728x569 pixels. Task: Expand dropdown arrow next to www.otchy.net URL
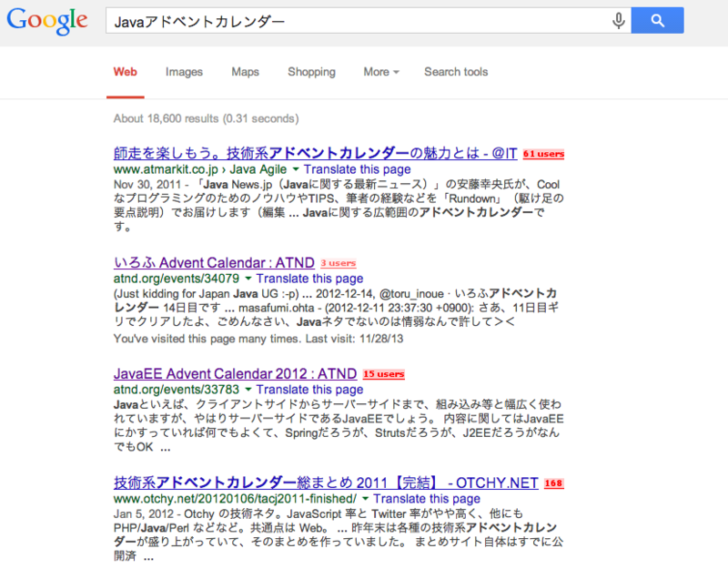366,498
